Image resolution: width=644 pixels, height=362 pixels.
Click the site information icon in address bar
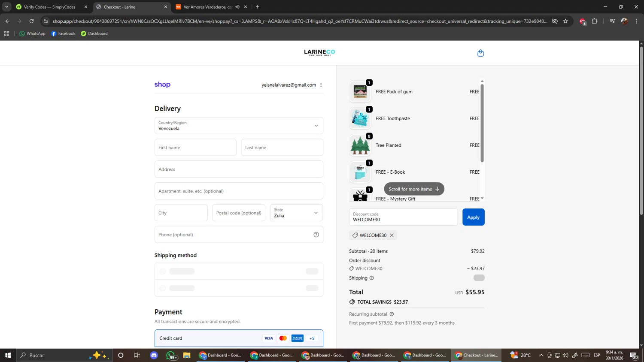pos(46,21)
